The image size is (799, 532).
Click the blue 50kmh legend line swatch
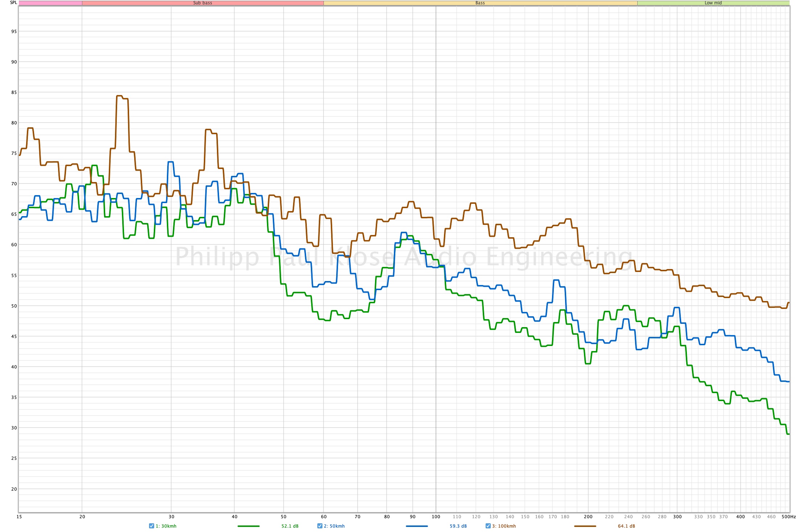tap(417, 526)
